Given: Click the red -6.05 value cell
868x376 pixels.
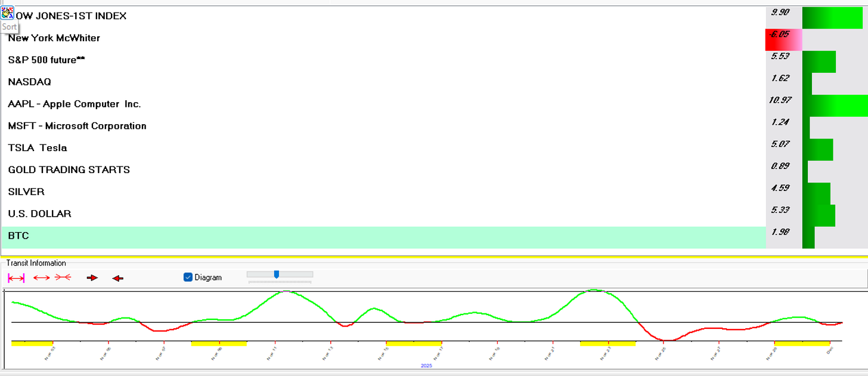Looking at the screenshot, I should (x=783, y=39).
